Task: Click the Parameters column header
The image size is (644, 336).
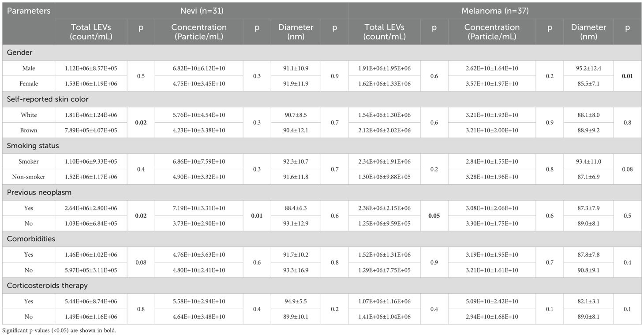Action: [29, 11]
